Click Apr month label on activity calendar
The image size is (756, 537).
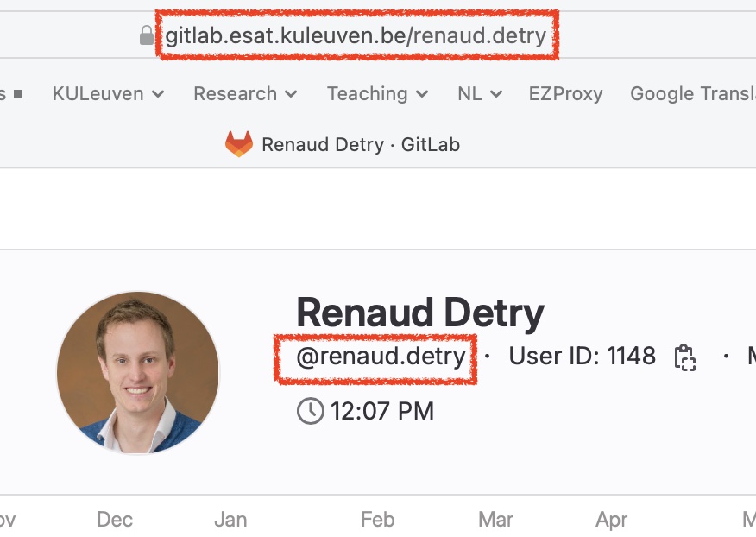coord(611,520)
